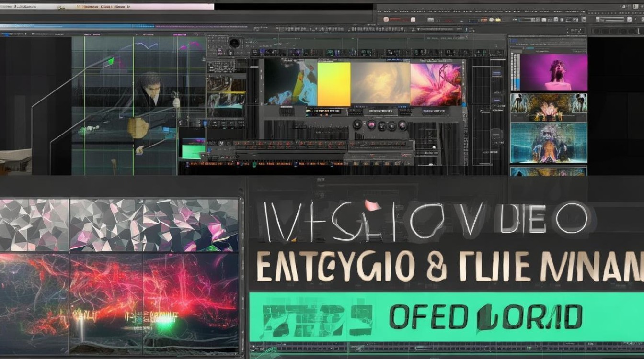
Task: Select the cream EMTCYGIO title text
Action: pyautogui.click(x=335, y=267)
